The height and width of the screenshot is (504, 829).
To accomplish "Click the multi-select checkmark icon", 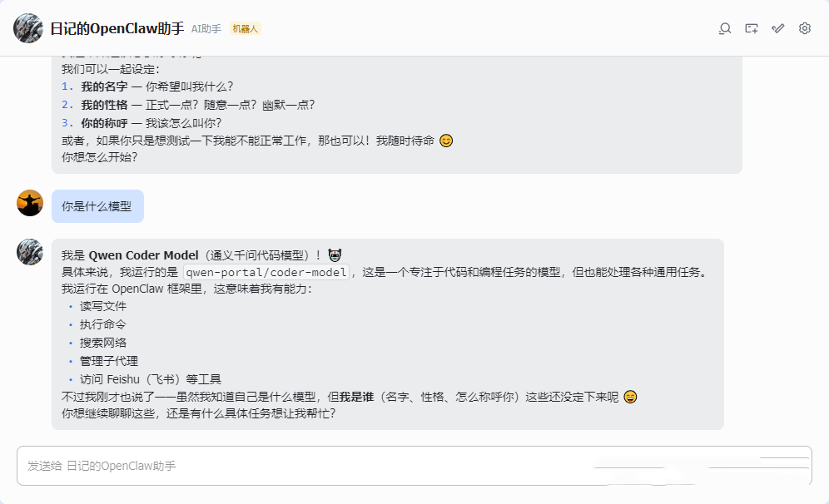I will pyautogui.click(x=778, y=28).
